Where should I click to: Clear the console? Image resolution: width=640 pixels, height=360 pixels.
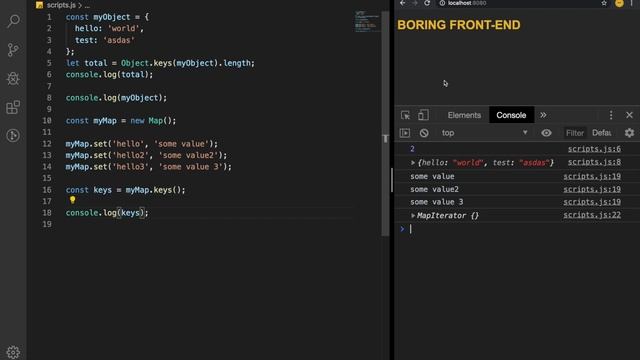(x=424, y=133)
